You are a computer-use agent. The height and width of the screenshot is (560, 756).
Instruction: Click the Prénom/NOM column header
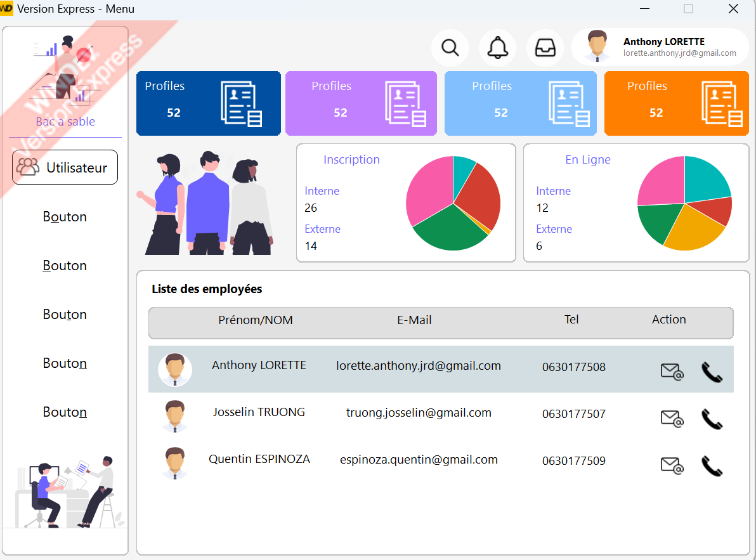[255, 320]
